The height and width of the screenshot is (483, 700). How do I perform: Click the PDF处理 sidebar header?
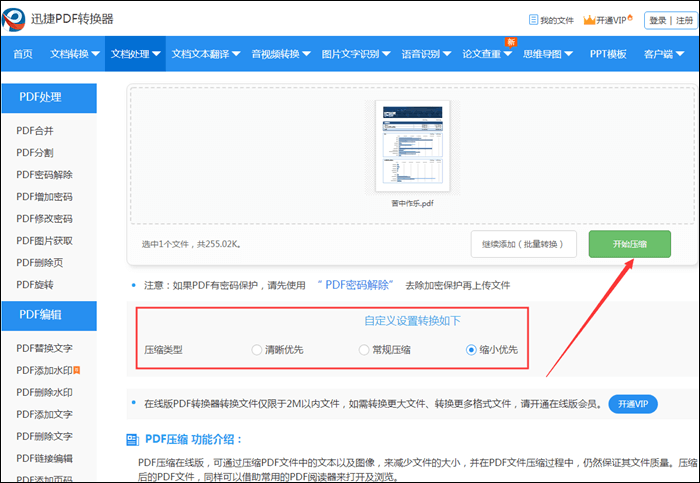click(x=49, y=98)
